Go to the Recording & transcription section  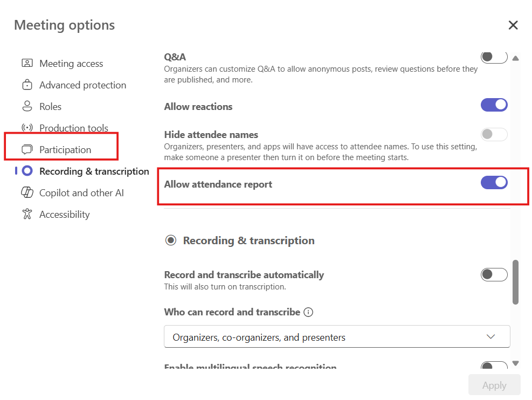coord(94,171)
